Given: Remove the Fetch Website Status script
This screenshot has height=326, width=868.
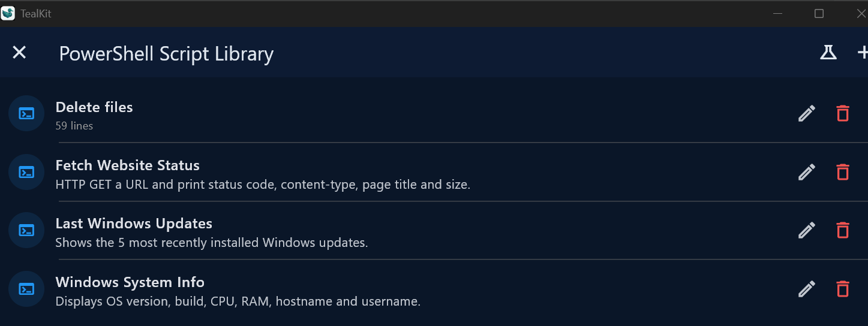Looking at the screenshot, I should pyautogui.click(x=843, y=172).
